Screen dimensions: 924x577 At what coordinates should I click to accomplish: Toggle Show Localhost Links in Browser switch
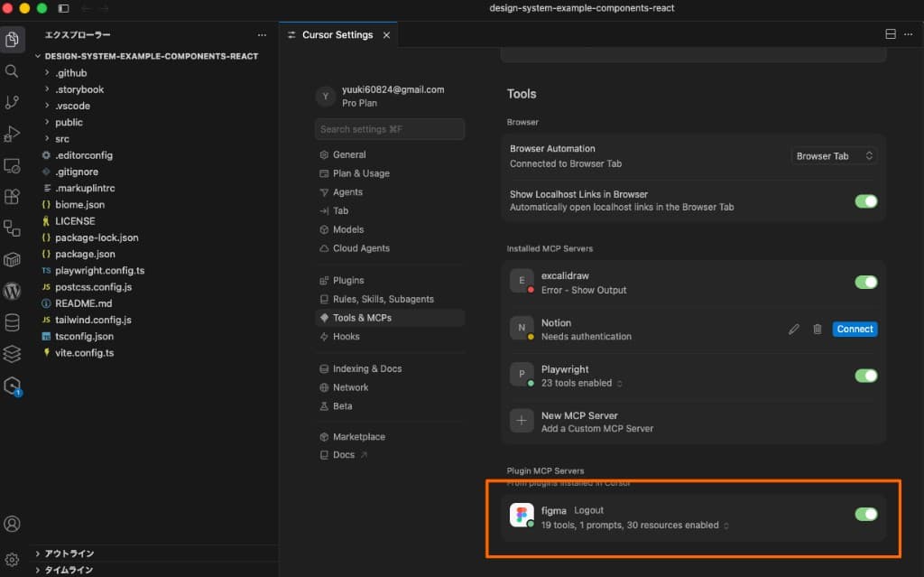coord(866,201)
